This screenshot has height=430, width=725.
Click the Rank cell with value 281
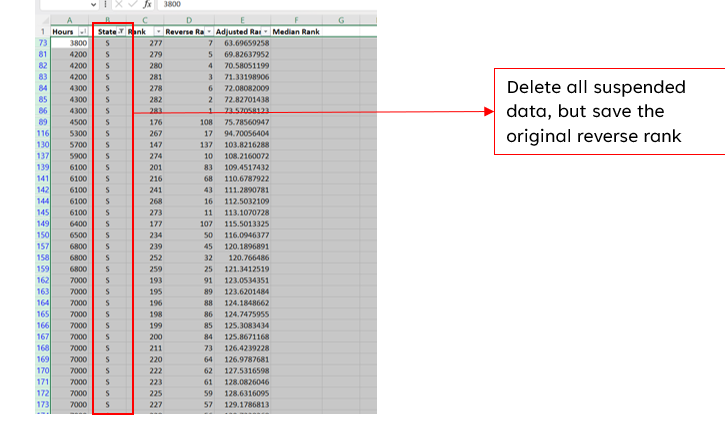[x=145, y=77]
